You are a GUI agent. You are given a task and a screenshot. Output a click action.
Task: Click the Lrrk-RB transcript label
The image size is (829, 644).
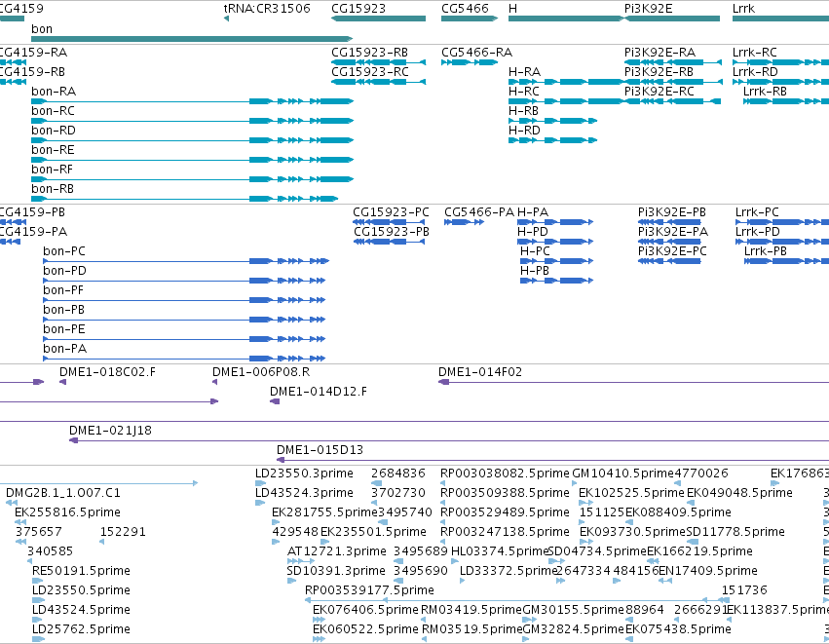point(765,92)
